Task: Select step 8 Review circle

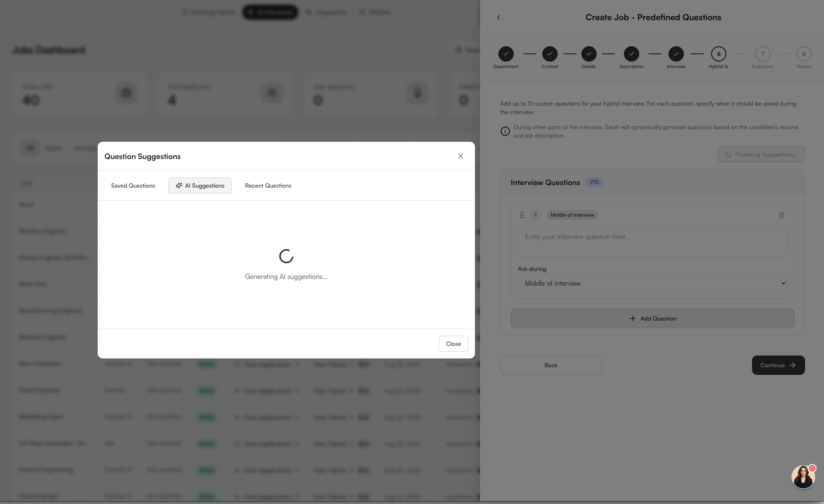Action: 804,54
